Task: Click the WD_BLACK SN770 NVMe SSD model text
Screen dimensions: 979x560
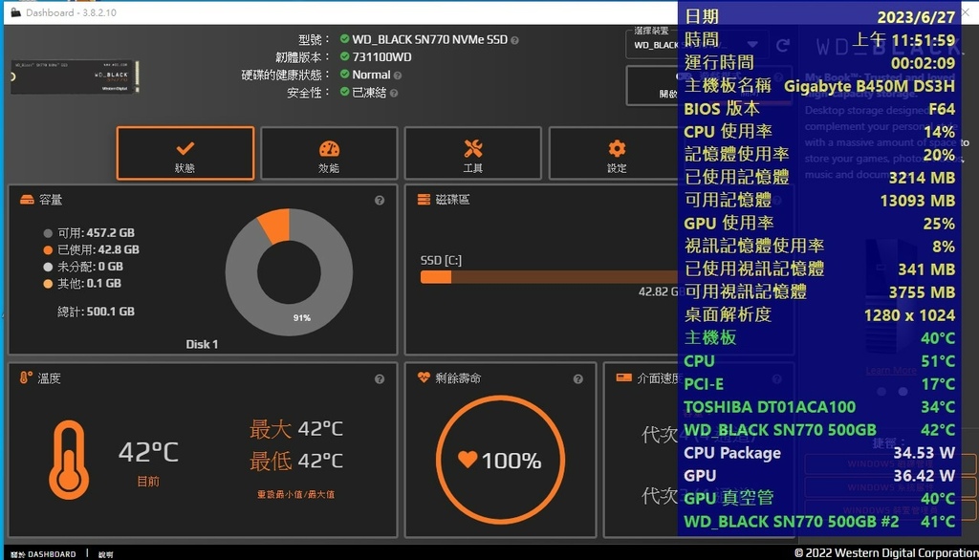Action: [429, 39]
